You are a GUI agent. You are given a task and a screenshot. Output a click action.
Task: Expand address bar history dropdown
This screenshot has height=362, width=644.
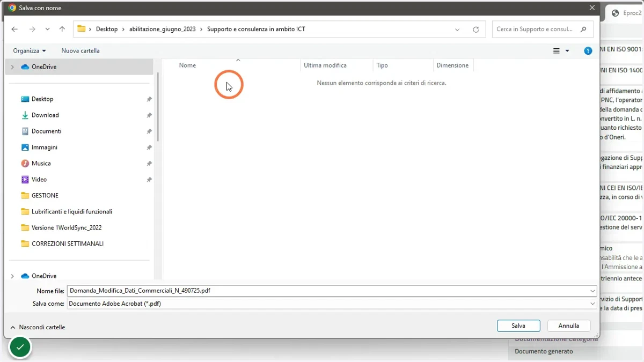[x=457, y=29]
